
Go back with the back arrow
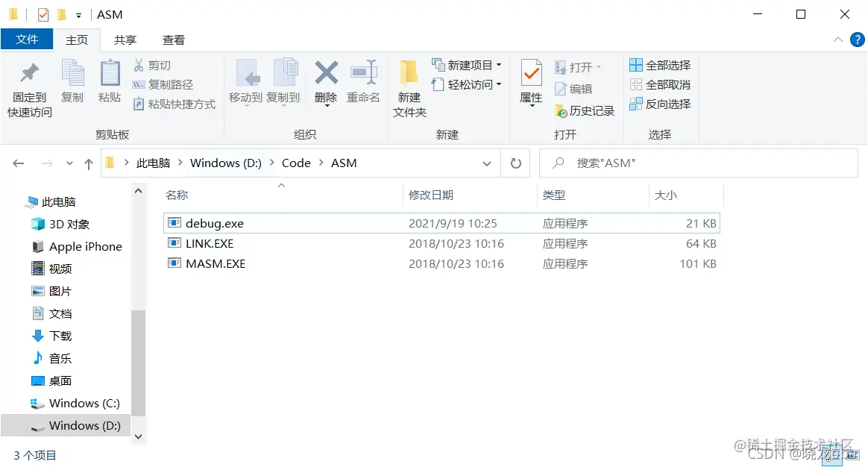18,163
